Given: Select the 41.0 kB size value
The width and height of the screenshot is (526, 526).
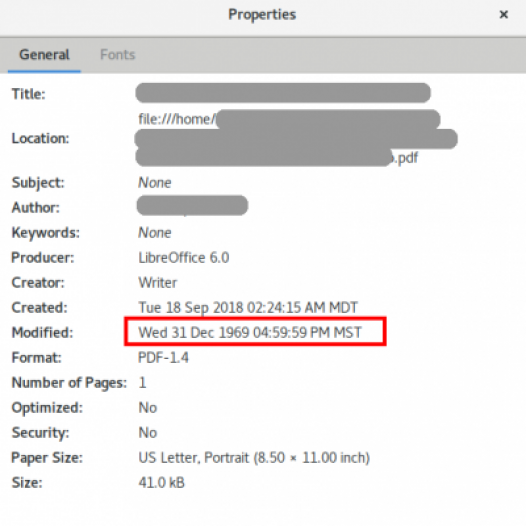Looking at the screenshot, I should (x=161, y=482).
